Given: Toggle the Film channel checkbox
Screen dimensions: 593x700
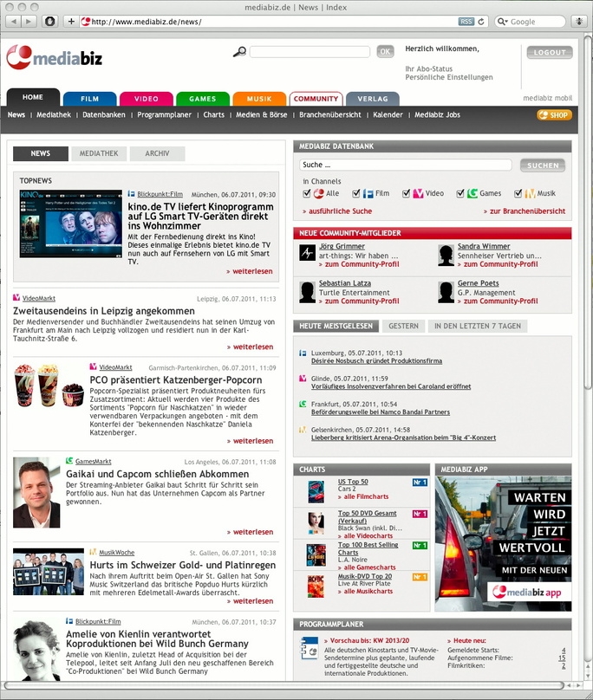Looking at the screenshot, I should pos(358,193).
